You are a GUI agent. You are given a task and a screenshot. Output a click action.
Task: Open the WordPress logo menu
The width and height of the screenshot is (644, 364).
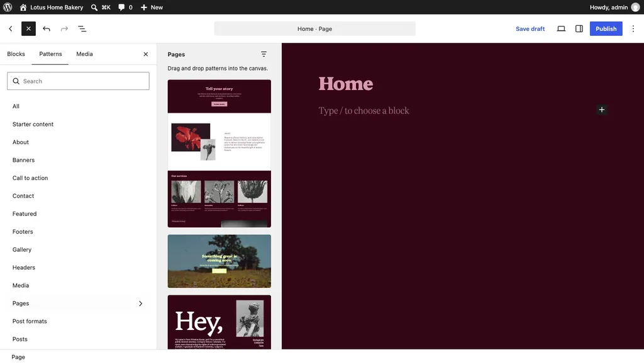coord(8,7)
